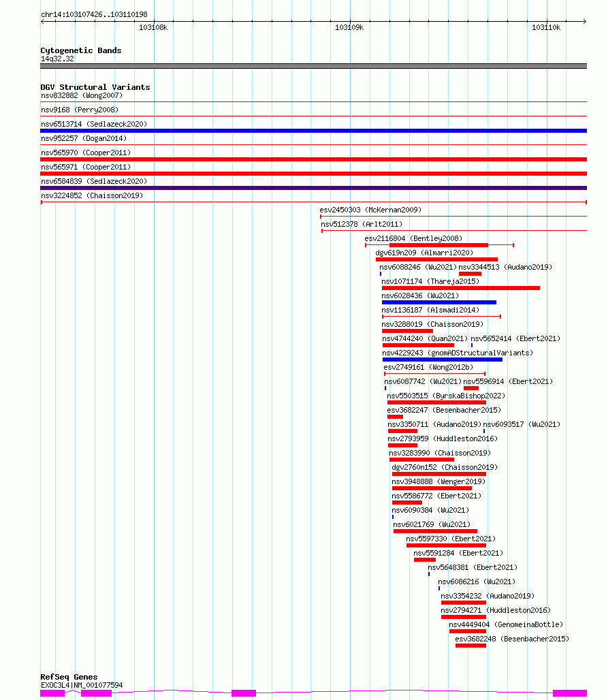Click the nsv5648381 (Ebert2021) label

473,567
